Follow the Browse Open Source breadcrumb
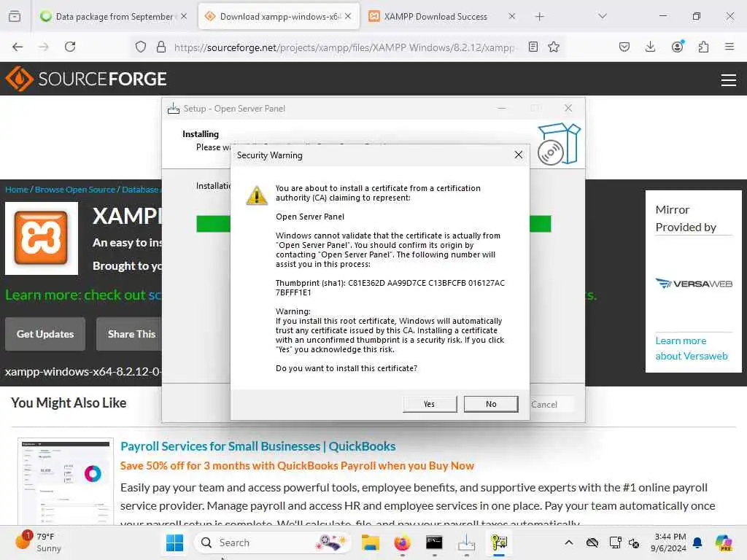 75,190
